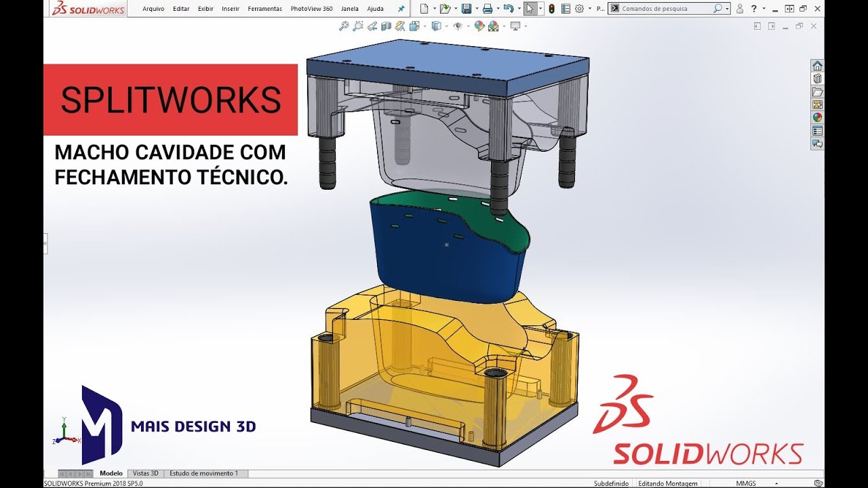Choose the Select cursor tool
The width and height of the screenshot is (868, 488).
coord(530,8)
